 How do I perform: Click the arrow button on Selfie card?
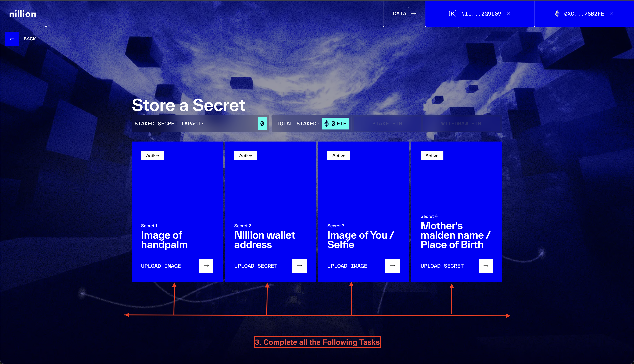(x=393, y=265)
